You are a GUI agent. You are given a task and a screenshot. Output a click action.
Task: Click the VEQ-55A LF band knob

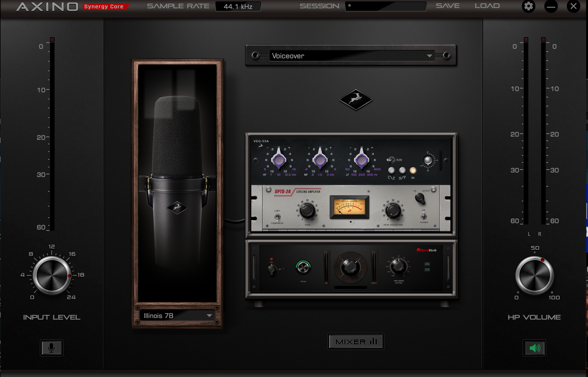click(362, 159)
